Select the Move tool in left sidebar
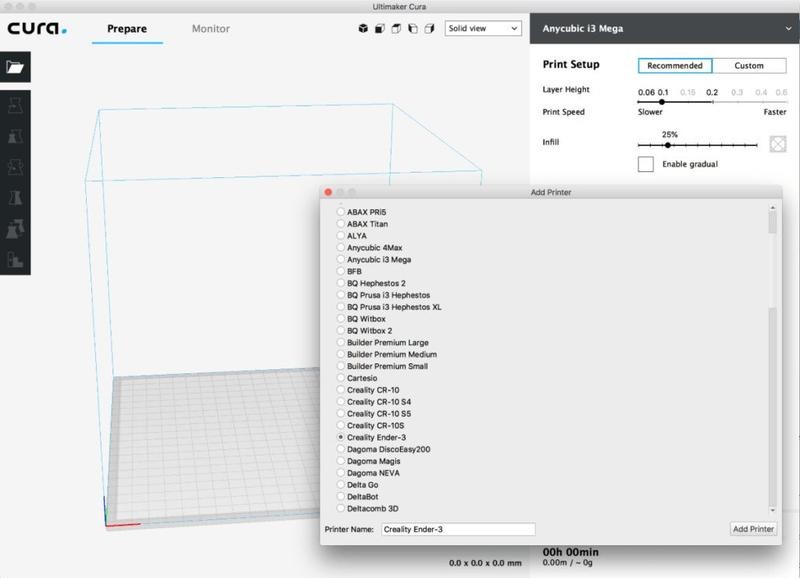Viewport: 800px width, 578px height. point(15,104)
